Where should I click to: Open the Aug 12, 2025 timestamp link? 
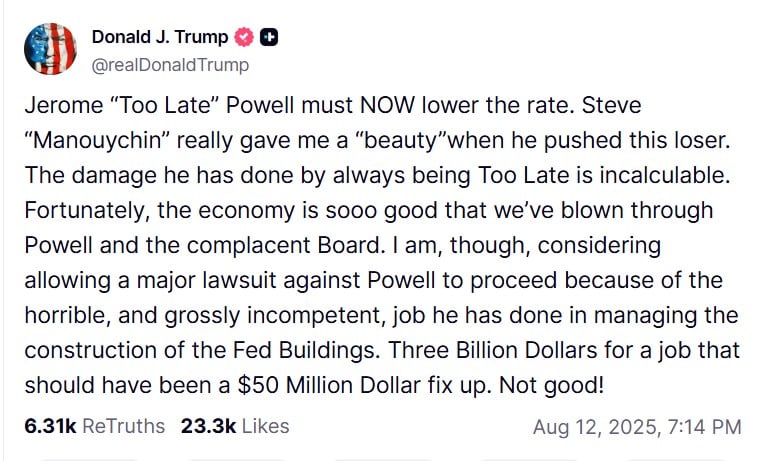[637, 427]
